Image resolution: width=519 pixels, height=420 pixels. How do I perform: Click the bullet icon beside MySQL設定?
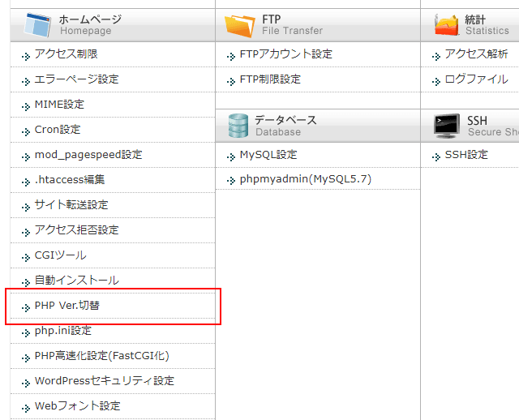tap(231, 156)
